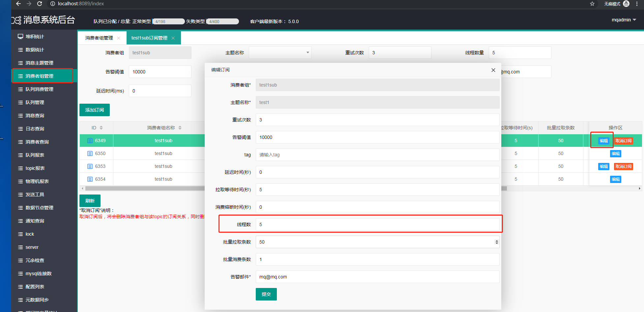Close the 消费者组管理 tab
This screenshot has height=312, width=644.
click(119, 38)
